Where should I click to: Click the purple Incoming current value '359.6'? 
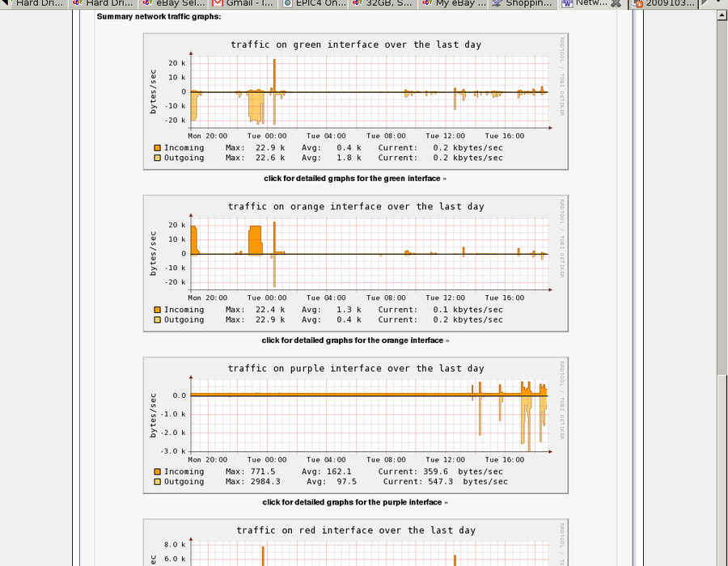coord(435,472)
